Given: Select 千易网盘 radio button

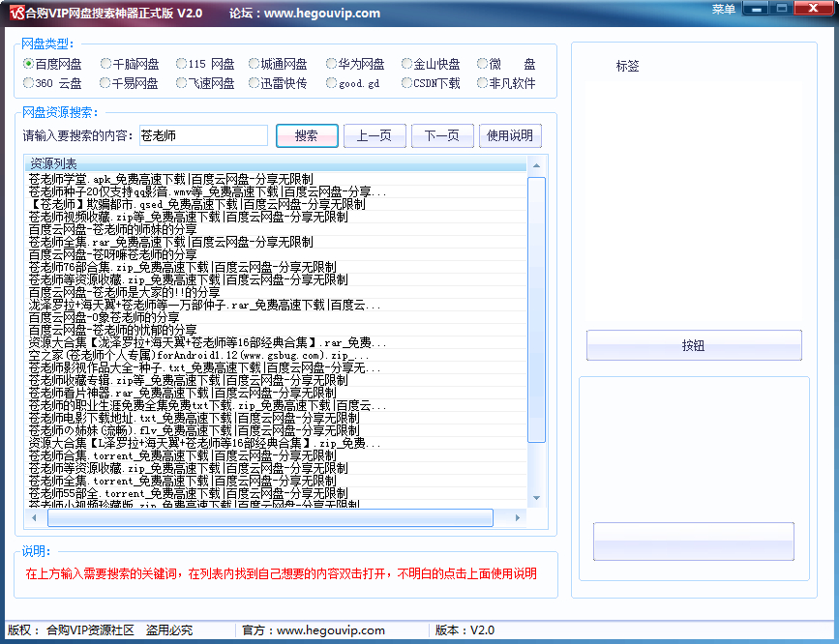Looking at the screenshot, I should [130, 83].
